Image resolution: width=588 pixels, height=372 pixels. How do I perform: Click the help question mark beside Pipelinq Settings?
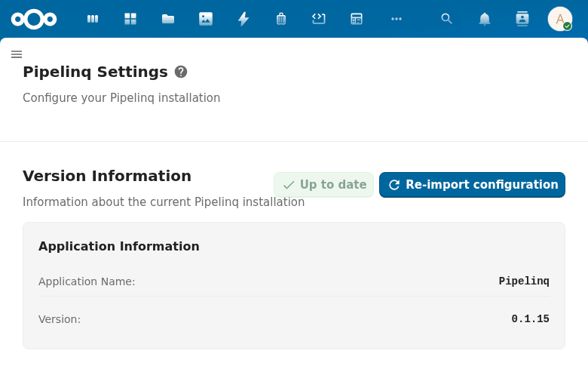tap(181, 72)
